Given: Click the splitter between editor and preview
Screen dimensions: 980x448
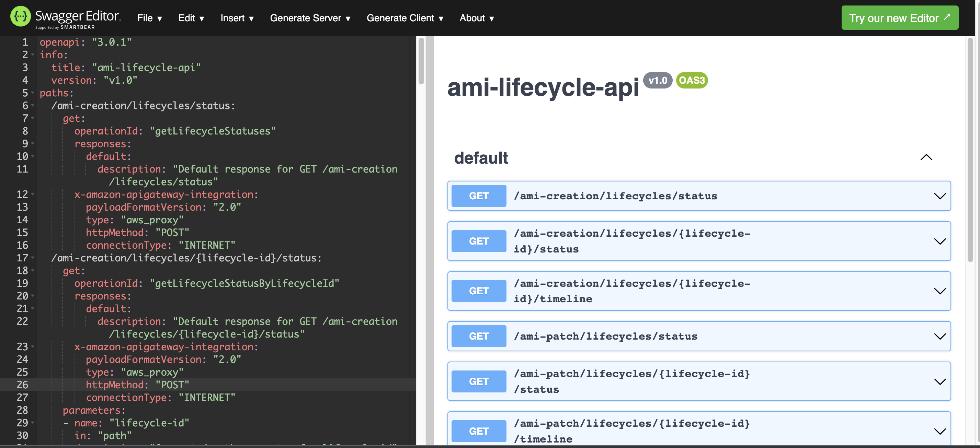Looking at the screenshot, I should click(x=430, y=240).
